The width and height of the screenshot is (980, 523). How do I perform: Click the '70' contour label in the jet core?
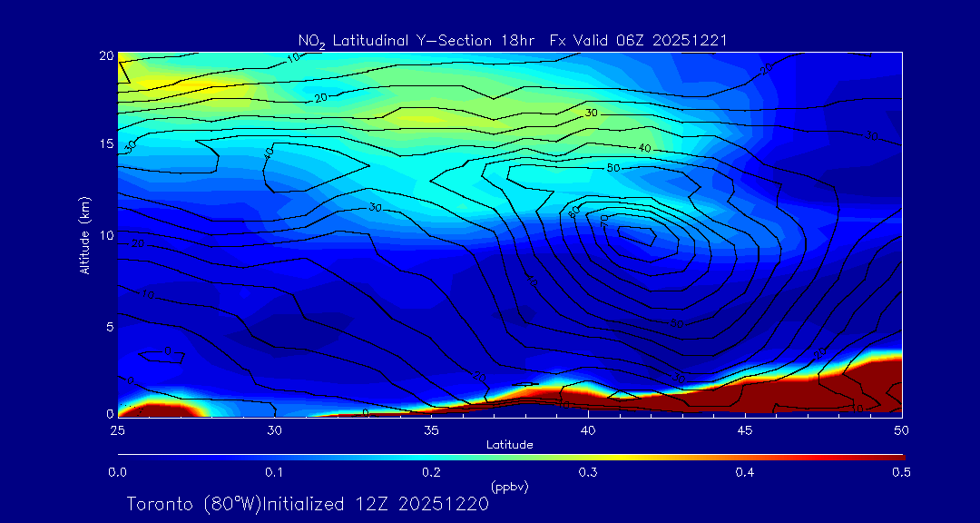604,221
